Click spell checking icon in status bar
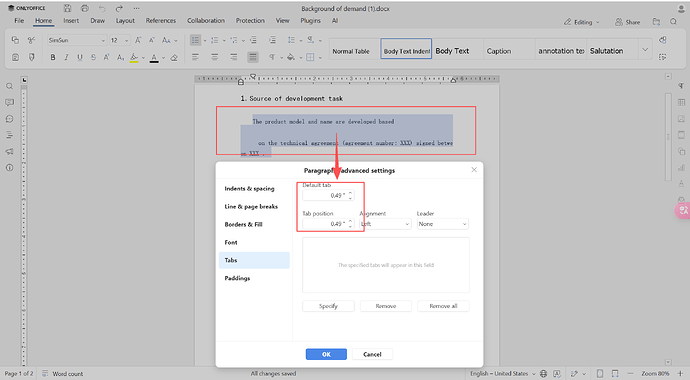The width and height of the screenshot is (690, 380). click(x=557, y=373)
